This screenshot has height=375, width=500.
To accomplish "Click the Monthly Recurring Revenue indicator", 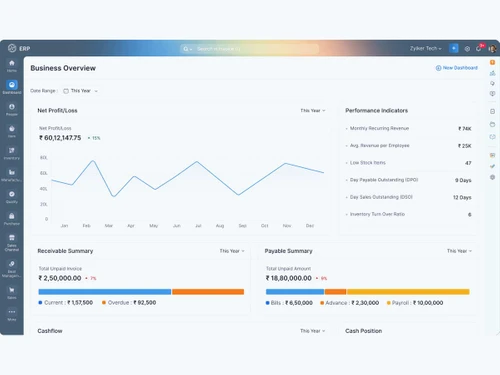I will tap(408, 128).
